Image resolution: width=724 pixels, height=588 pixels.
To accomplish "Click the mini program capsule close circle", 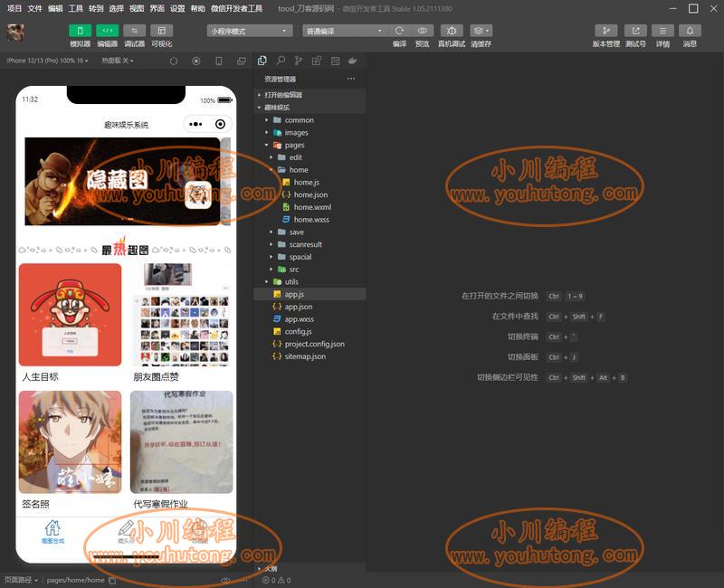I will coord(220,124).
